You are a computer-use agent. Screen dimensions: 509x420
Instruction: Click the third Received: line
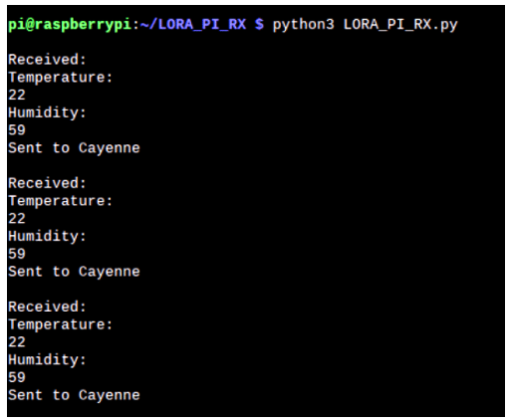(x=47, y=307)
